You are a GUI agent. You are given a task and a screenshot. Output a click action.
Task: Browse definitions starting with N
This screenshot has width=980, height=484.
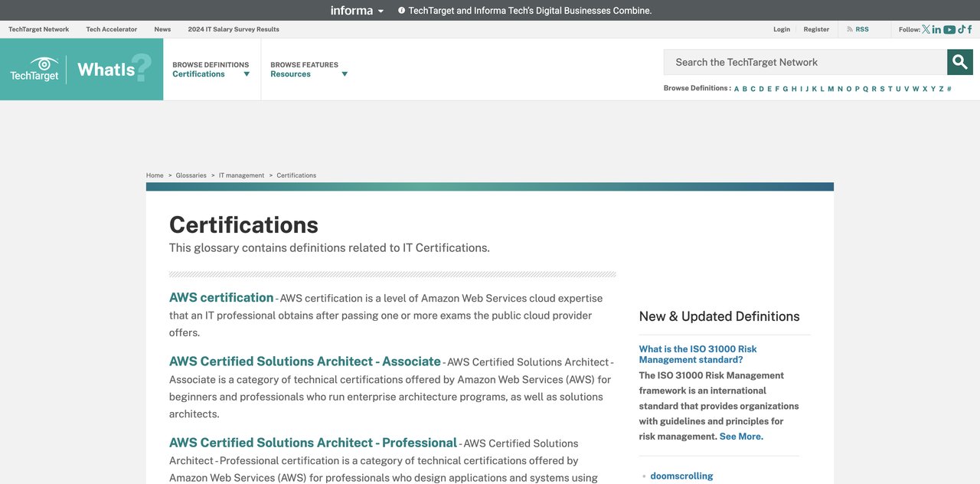pos(840,89)
